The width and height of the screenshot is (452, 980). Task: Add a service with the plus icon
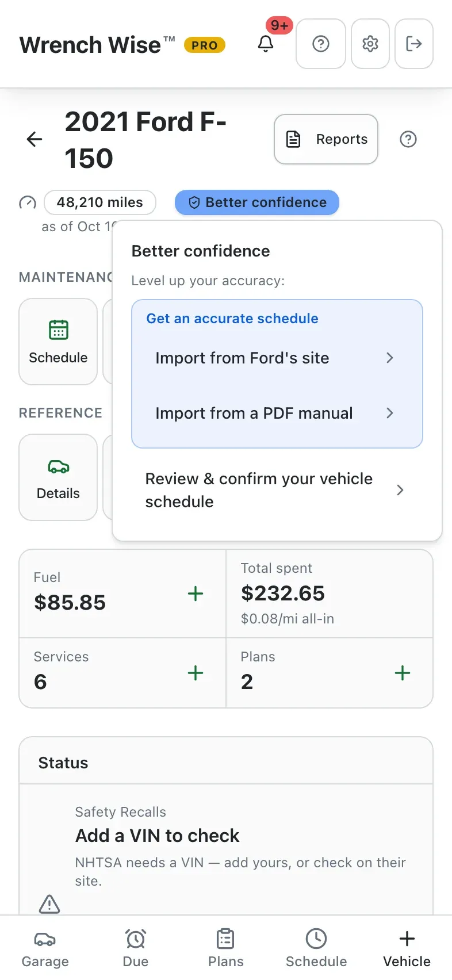tap(196, 673)
